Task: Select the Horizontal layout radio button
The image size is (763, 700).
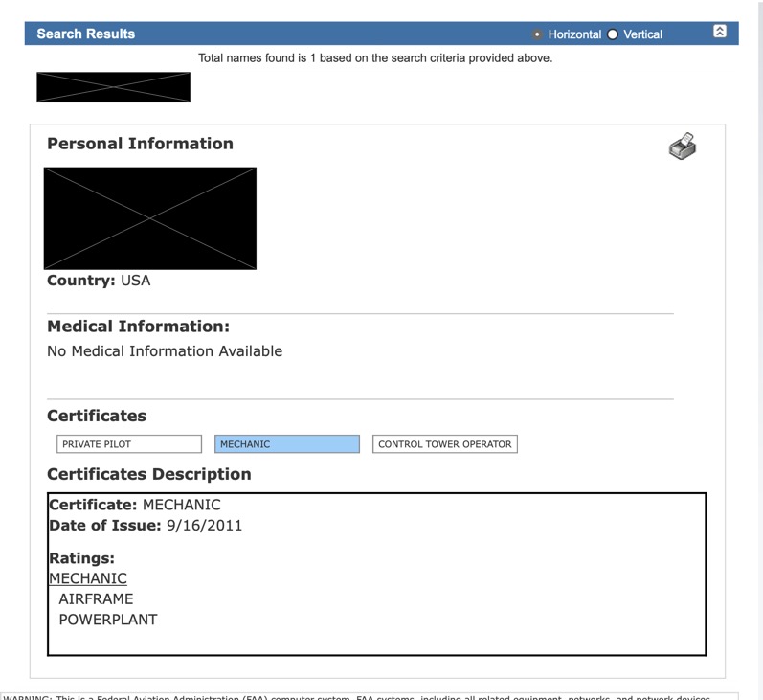Action: click(x=537, y=34)
